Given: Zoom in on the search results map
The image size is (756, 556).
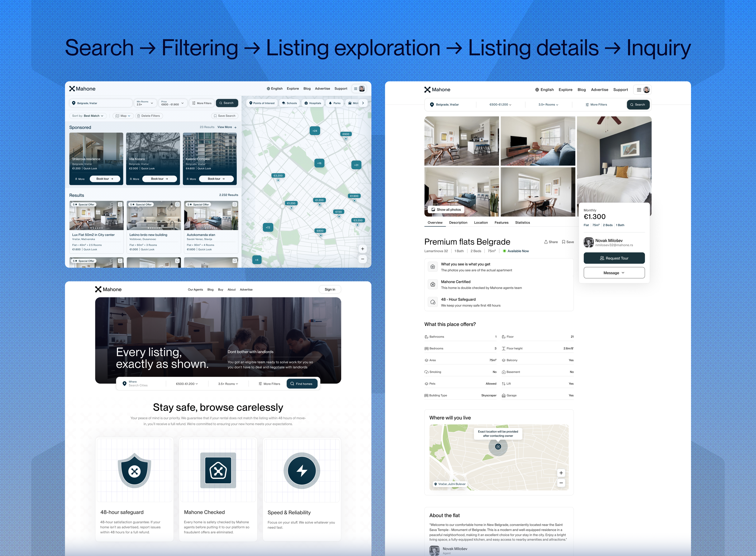Looking at the screenshot, I should click(362, 249).
